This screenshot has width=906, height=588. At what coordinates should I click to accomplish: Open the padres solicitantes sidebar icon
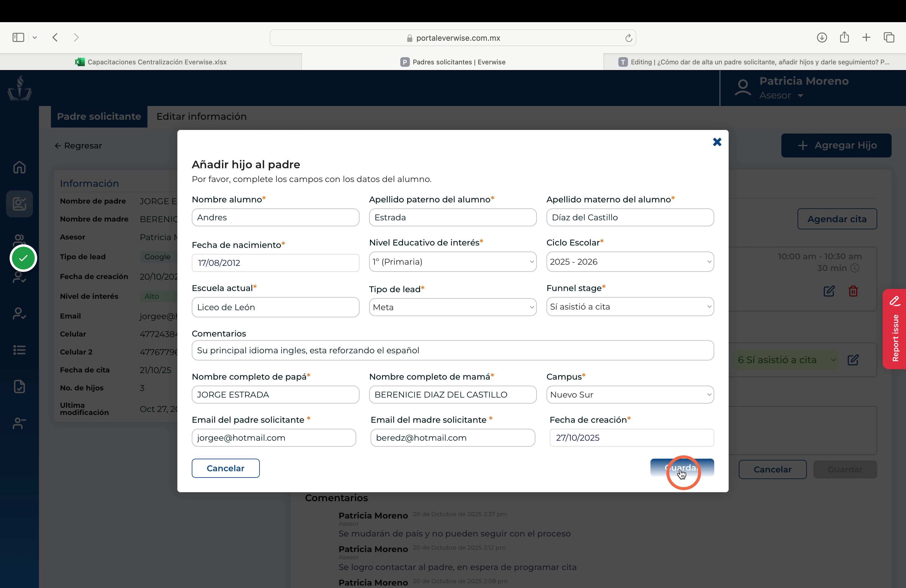pyautogui.click(x=19, y=204)
